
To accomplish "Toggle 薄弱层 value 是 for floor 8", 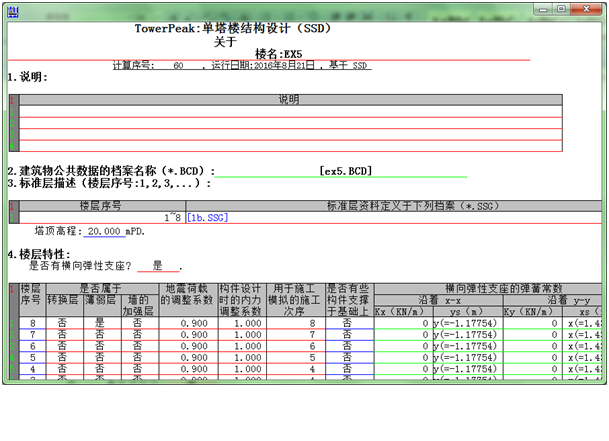I will 100,323.
